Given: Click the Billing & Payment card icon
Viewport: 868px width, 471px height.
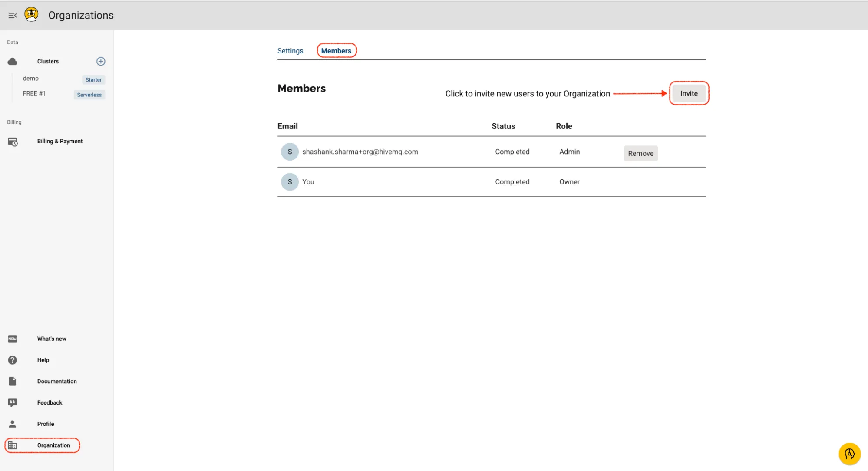Looking at the screenshot, I should pos(13,142).
